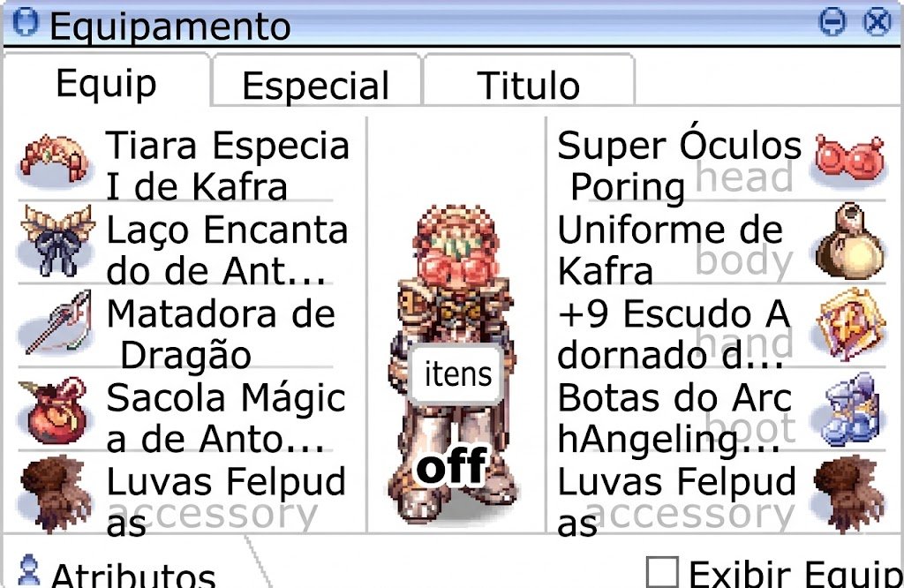The width and height of the screenshot is (904, 588).
Task: Select the Matadora de Dragão weapon icon
Action: 59,322
